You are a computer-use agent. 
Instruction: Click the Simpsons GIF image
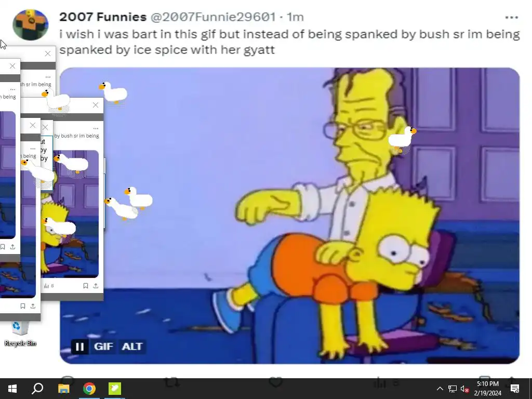(289, 216)
